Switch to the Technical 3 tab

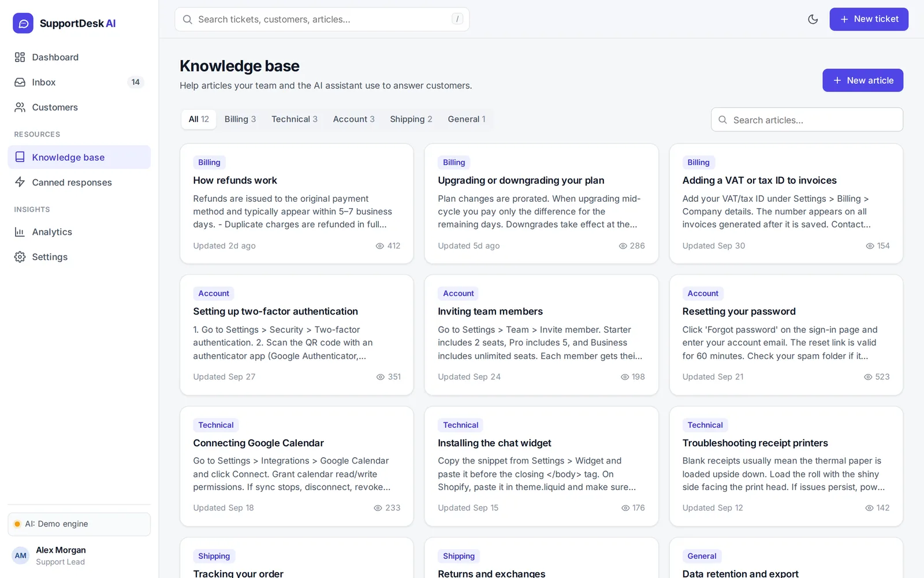pyautogui.click(x=295, y=119)
